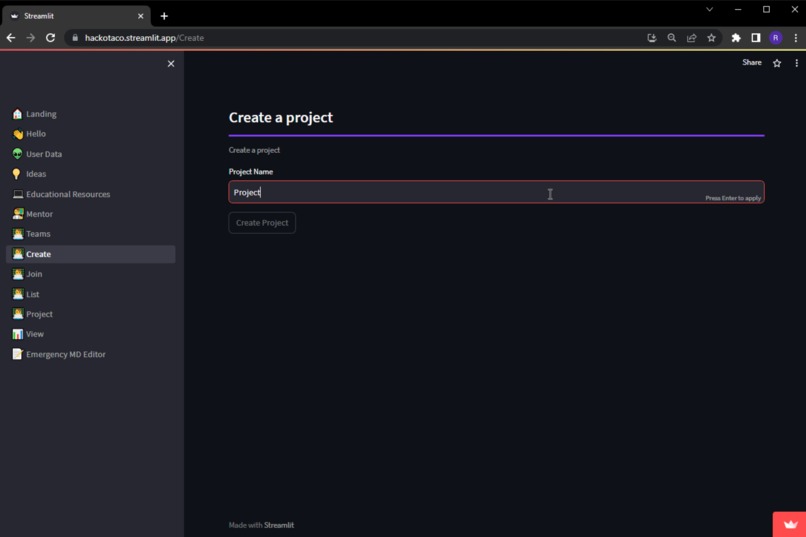This screenshot has width=806, height=537.
Task: Click the share page icon in address bar
Action: [691, 38]
